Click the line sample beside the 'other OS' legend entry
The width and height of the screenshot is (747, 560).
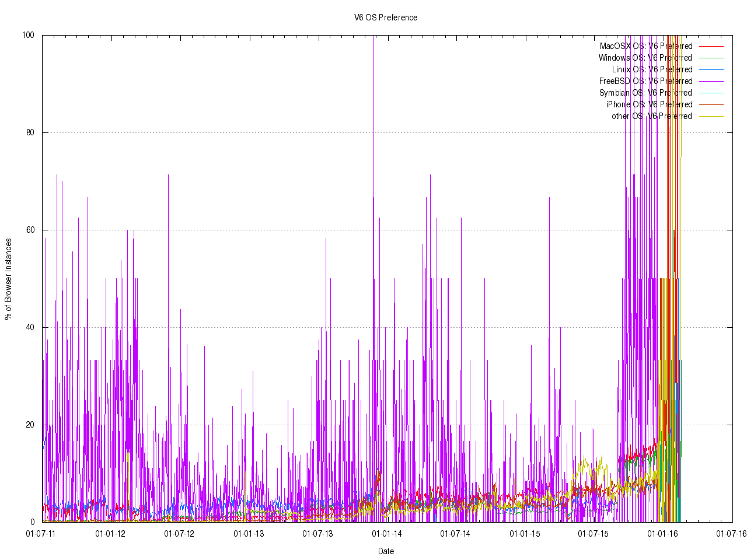pos(711,116)
